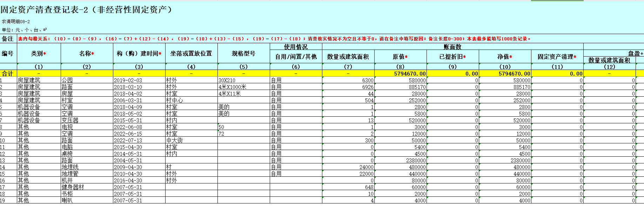Click the quantity cell 24000

[x=348, y=167]
